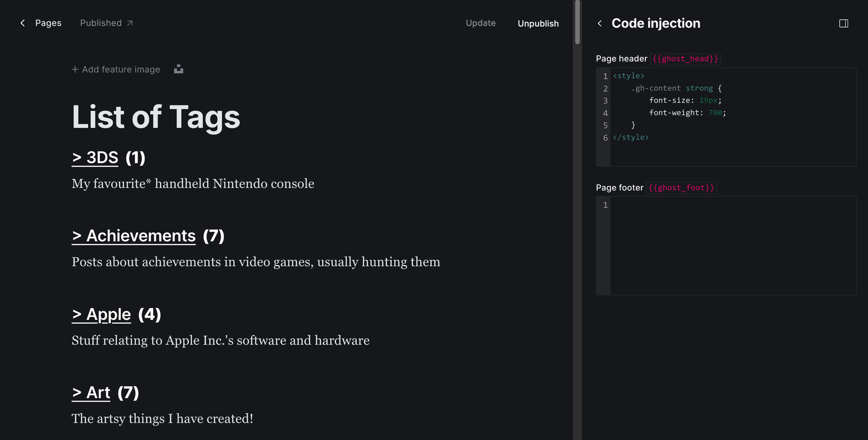Open published page via external link arrow

(130, 23)
